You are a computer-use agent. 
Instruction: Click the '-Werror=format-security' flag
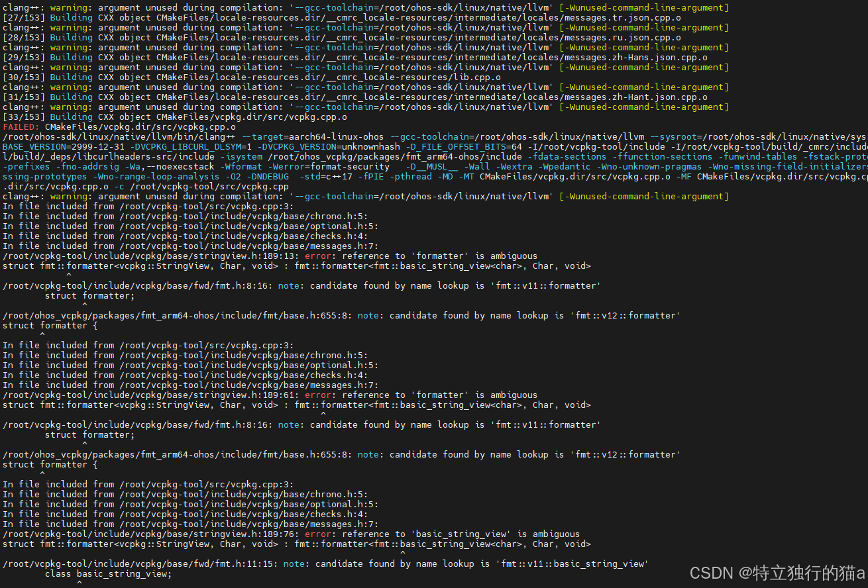coord(329,167)
